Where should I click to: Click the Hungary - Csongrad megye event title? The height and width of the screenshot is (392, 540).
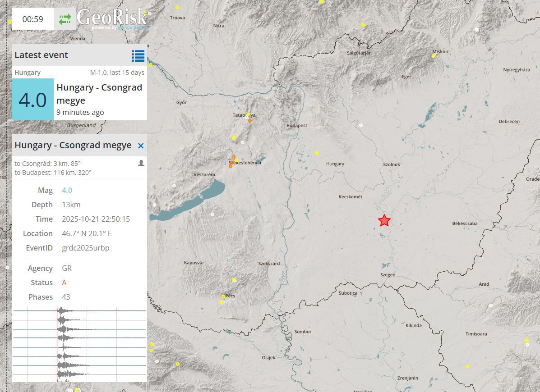pos(99,93)
